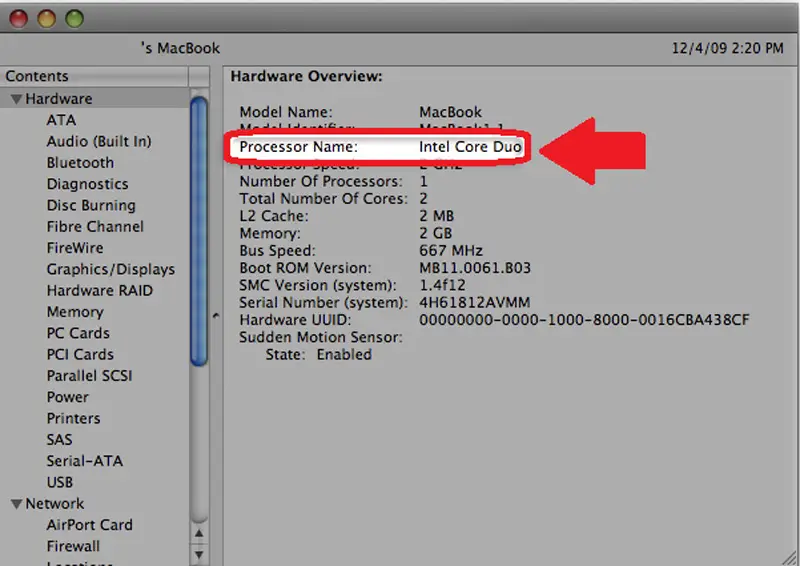Click the 12/4/09 2:20 PM timestamp
Screen dimensions: 800x566
pos(727,48)
